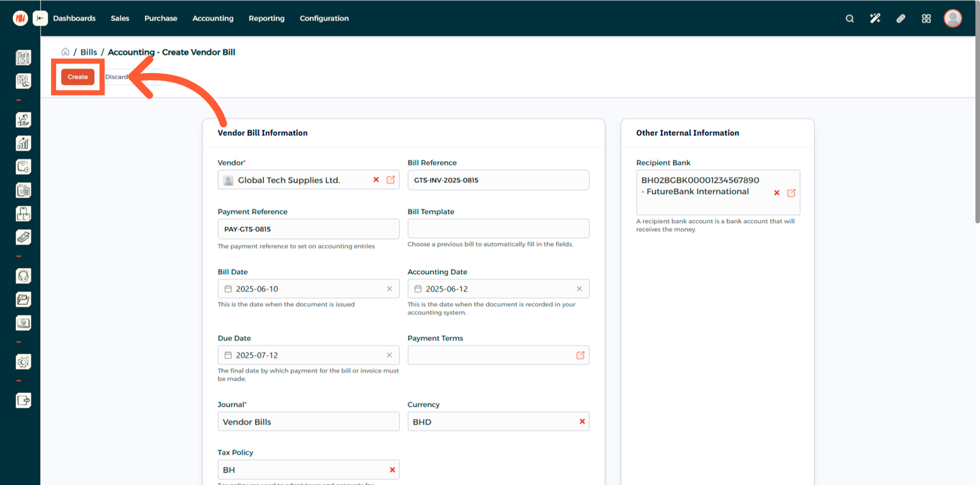The image size is (980, 485).
Task: Clear the Vendor field with red X
Action: pos(376,180)
